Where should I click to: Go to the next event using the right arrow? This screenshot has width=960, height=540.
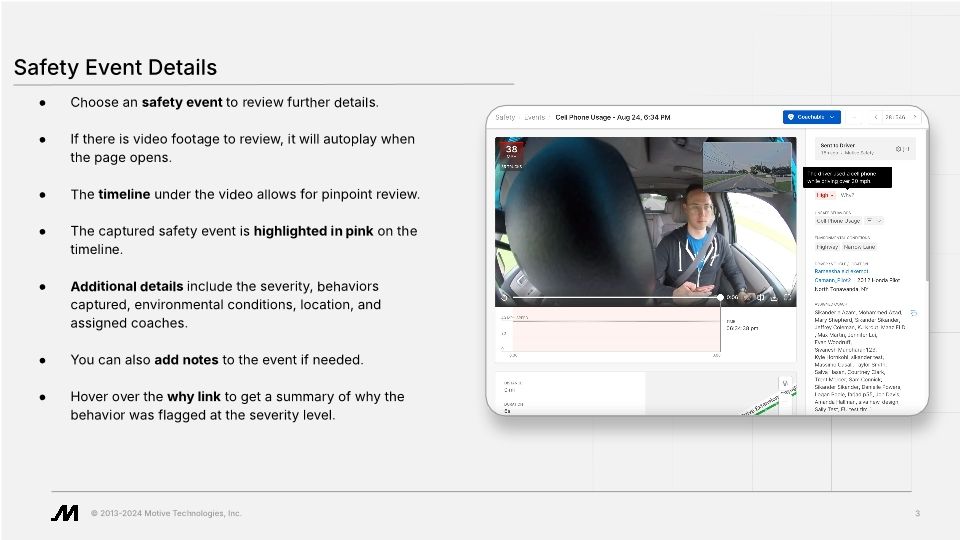(x=917, y=117)
